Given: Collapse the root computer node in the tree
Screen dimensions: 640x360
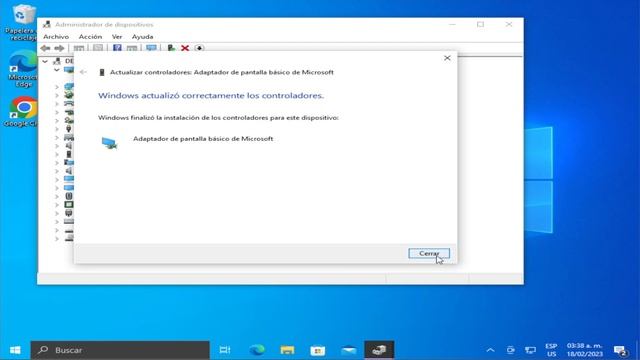Looking at the screenshot, I should click(x=45, y=61).
